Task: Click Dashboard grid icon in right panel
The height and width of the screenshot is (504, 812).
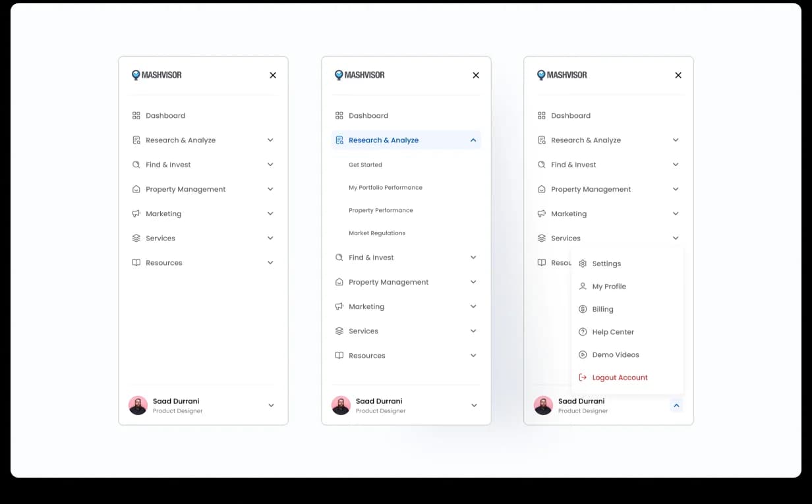Action: [542, 115]
